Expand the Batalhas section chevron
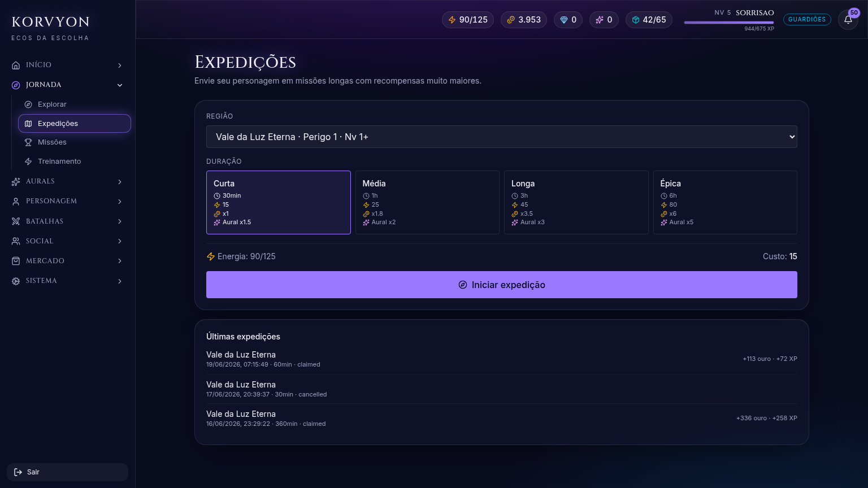 click(x=120, y=221)
